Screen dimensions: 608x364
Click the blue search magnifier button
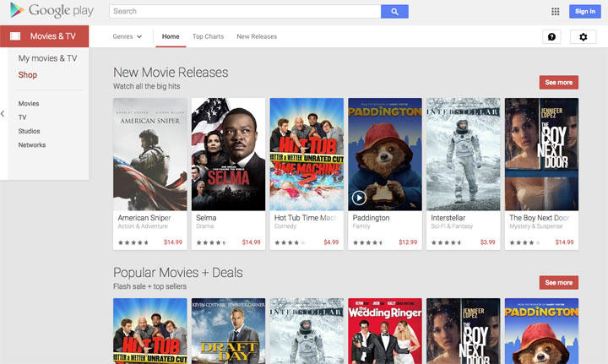point(394,12)
